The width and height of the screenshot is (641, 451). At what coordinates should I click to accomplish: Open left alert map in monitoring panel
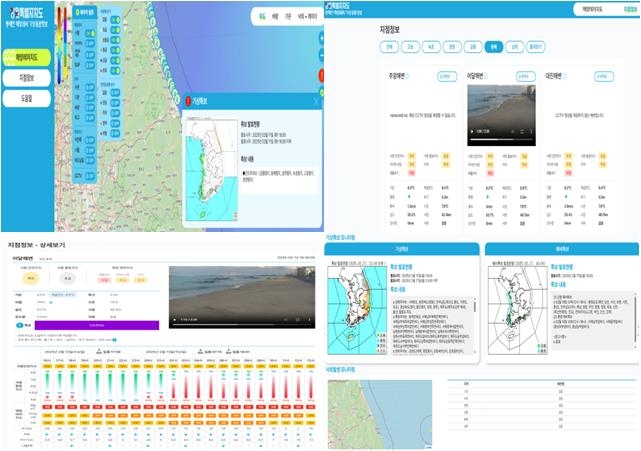(x=357, y=310)
